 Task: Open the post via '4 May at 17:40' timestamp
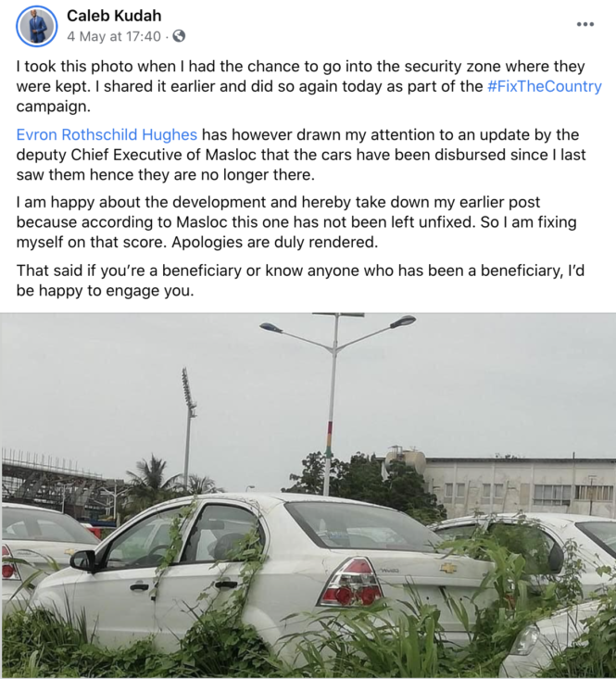tap(114, 36)
